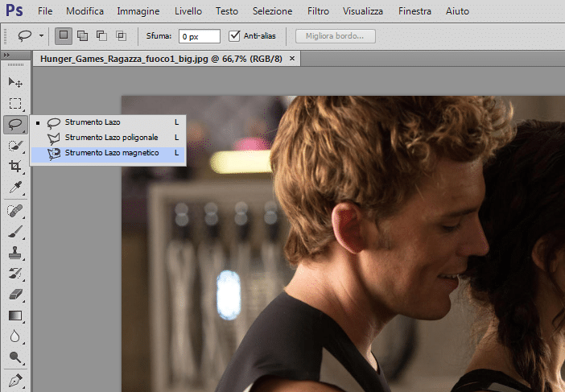The width and height of the screenshot is (565, 392).
Task: Click the Sfuma feather input field
Action: [x=200, y=36]
